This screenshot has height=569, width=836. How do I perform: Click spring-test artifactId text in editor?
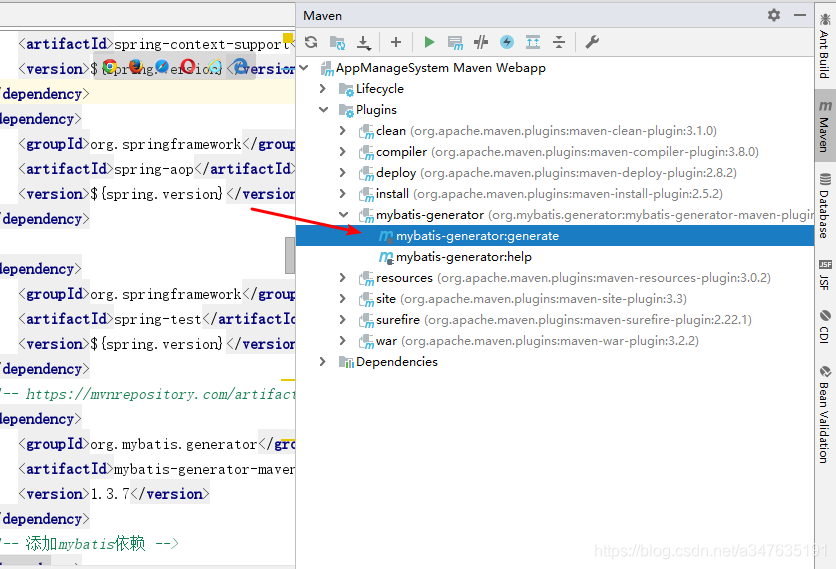pyautogui.click(x=158, y=319)
